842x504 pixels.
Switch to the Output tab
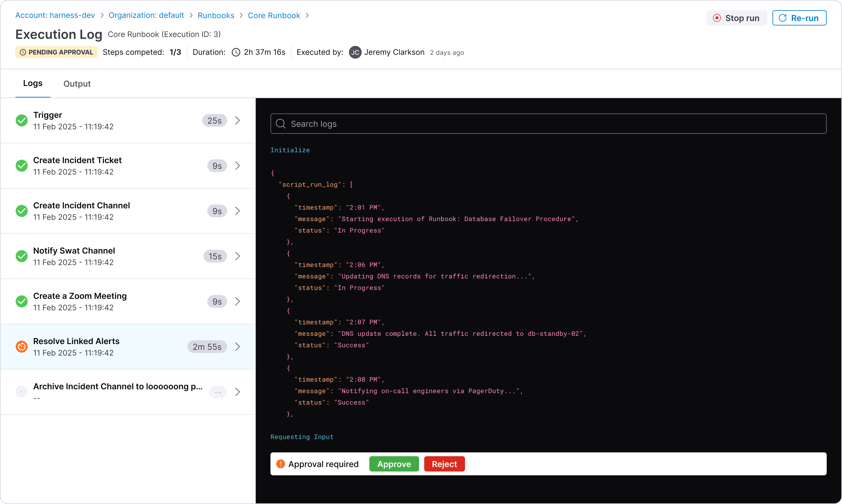click(x=77, y=83)
